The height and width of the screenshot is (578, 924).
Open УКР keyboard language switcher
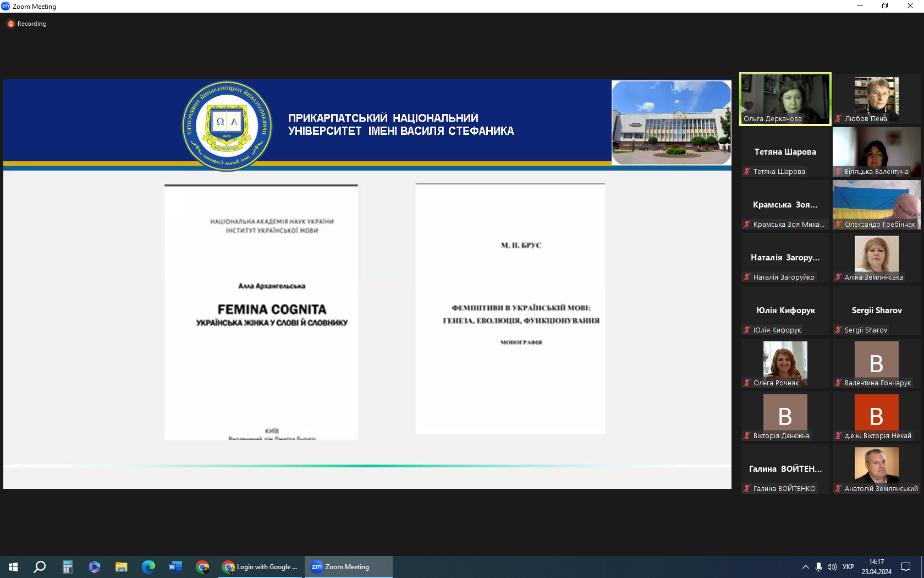[848, 567]
